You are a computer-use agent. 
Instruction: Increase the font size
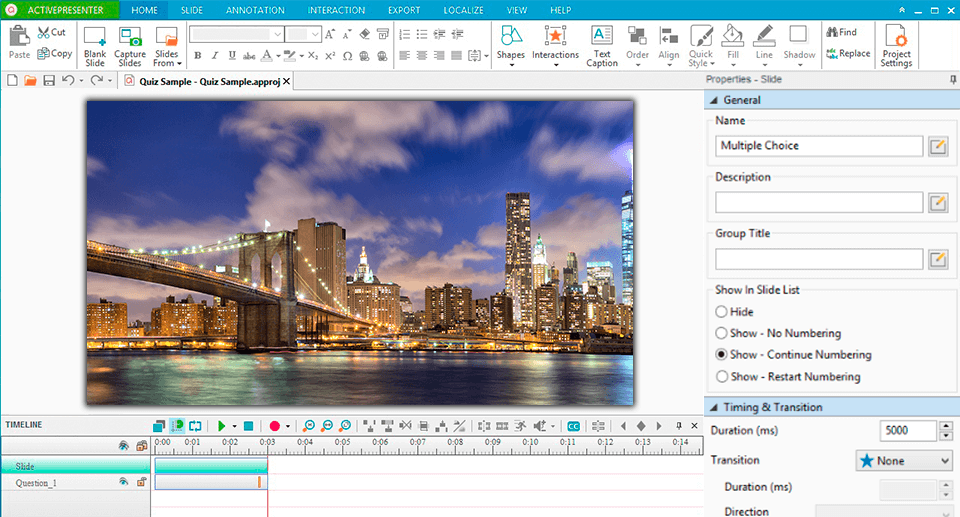330,34
